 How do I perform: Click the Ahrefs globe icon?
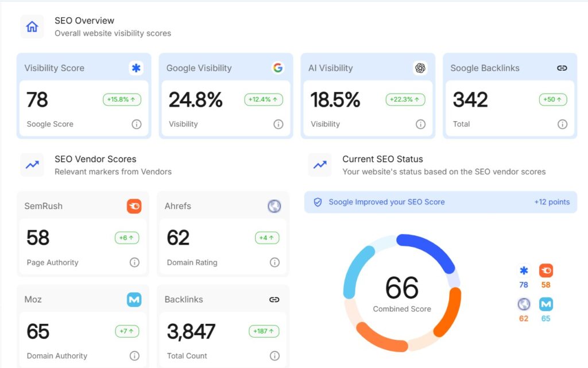pyautogui.click(x=274, y=206)
